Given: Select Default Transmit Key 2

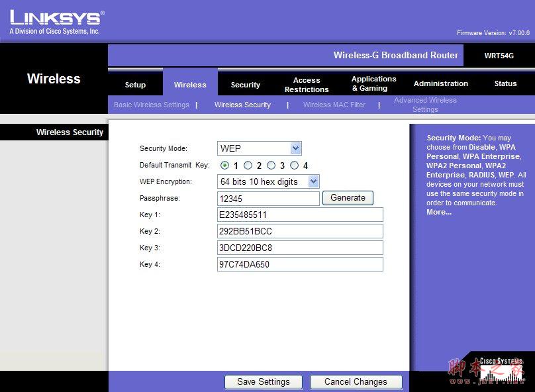Looking at the screenshot, I should coord(248,166).
